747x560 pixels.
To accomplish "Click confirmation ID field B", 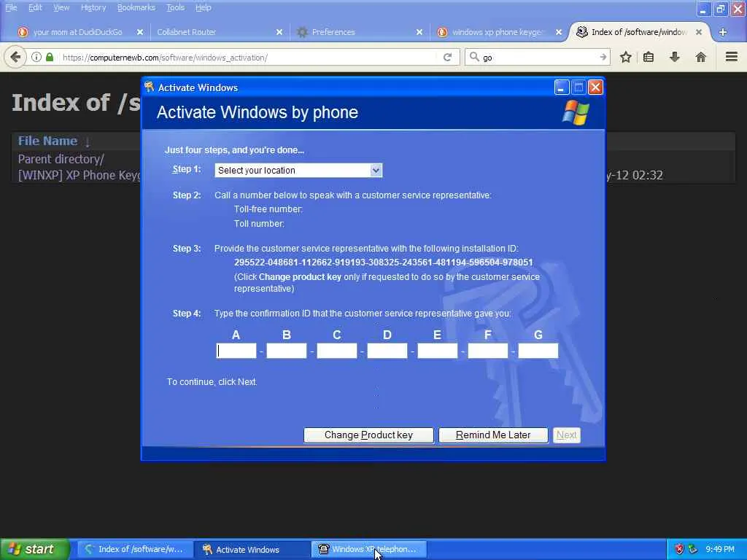I will [x=286, y=351].
